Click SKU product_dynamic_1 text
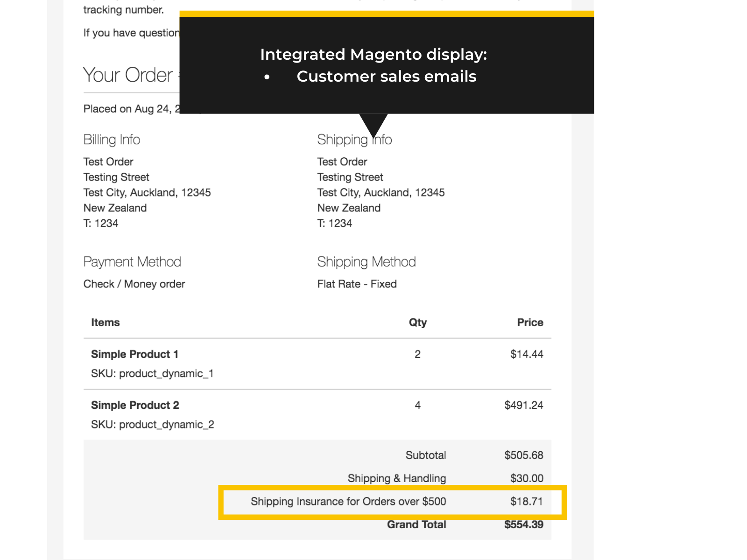747x560 pixels. pyautogui.click(x=152, y=373)
